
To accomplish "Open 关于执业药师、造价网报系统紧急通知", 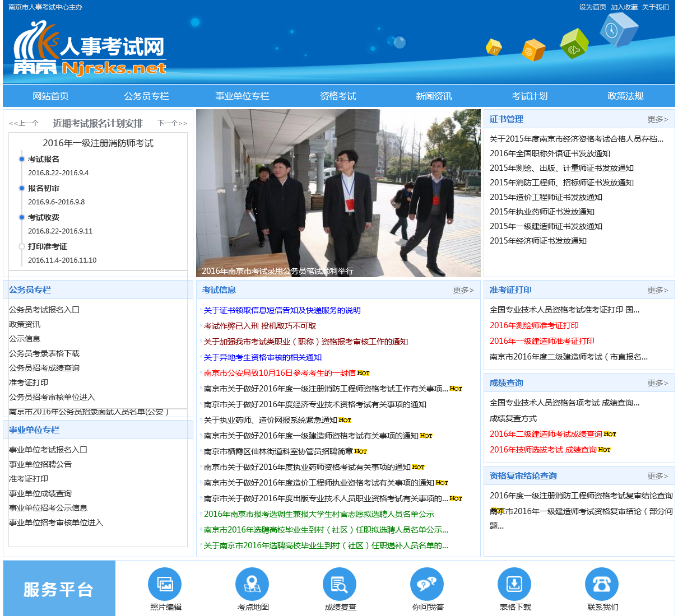I will [x=271, y=420].
